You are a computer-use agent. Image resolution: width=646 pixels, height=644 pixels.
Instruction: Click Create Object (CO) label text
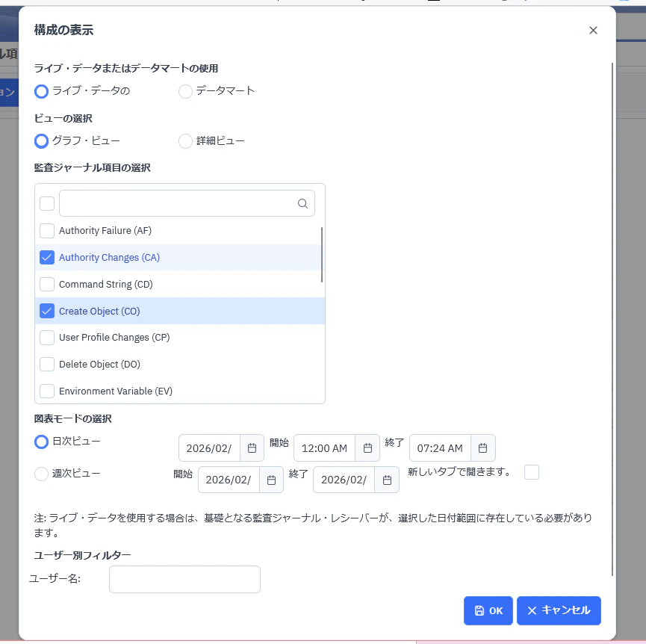(99, 311)
